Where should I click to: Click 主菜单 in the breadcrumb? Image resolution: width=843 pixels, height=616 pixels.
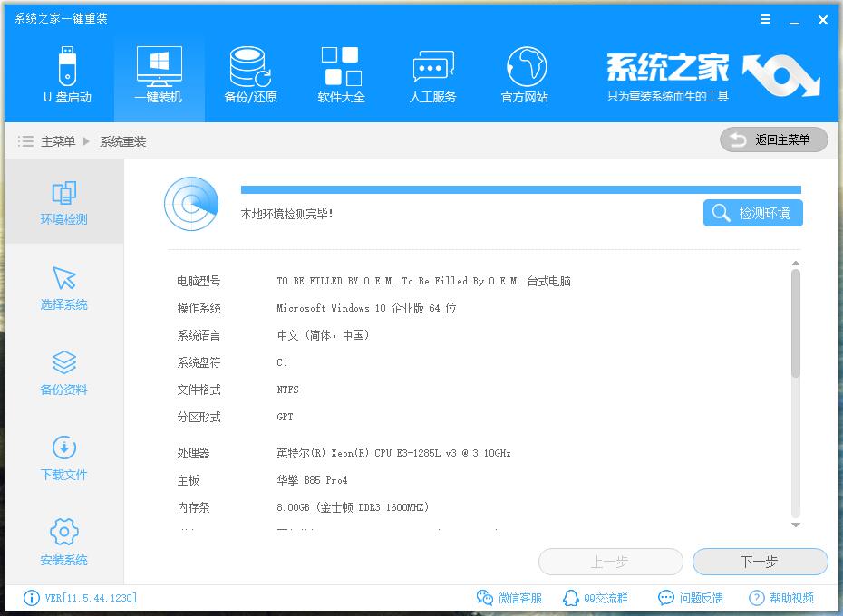pos(58,141)
